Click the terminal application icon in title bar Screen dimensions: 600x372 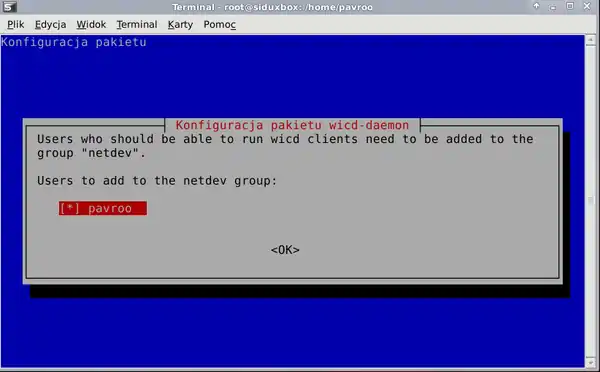pyautogui.click(x=9, y=7)
